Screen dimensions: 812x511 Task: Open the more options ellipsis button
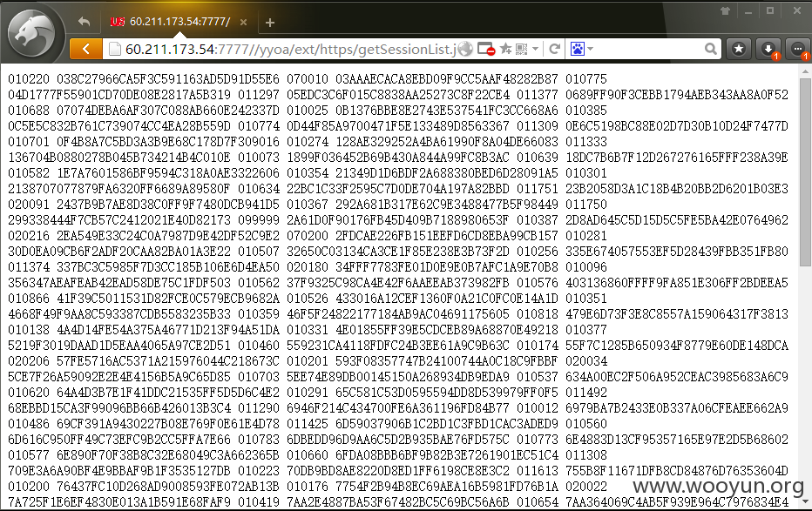(797, 49)
